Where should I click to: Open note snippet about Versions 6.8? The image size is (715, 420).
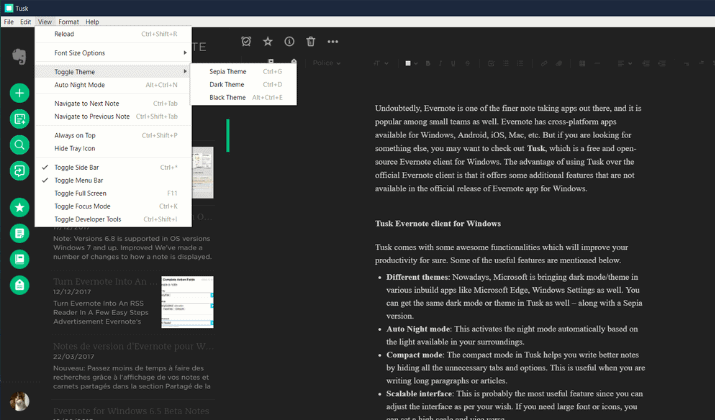[132, 248]
